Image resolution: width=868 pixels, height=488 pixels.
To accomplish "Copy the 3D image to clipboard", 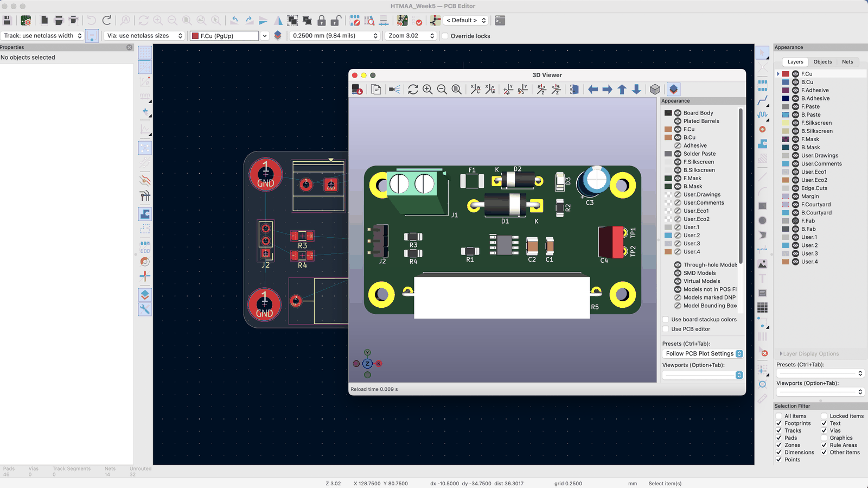I will [376, 90].
